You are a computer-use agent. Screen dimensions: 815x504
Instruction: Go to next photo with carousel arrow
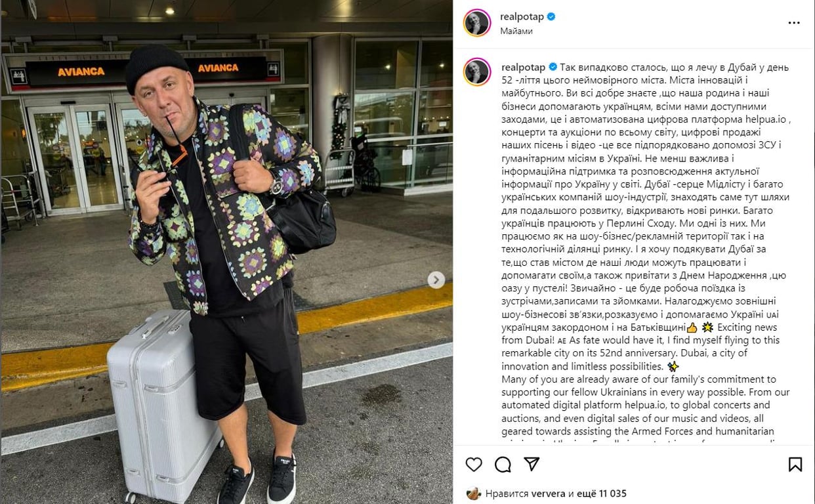click(436, 280)
